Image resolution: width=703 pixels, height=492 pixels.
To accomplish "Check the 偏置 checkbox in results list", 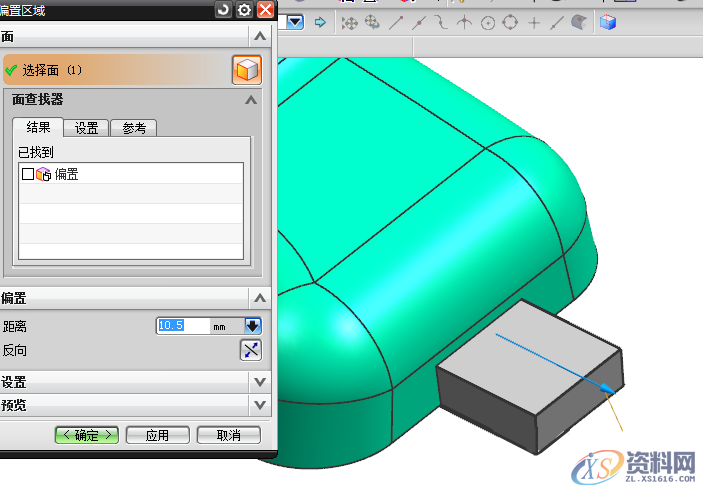I will 27,174.
